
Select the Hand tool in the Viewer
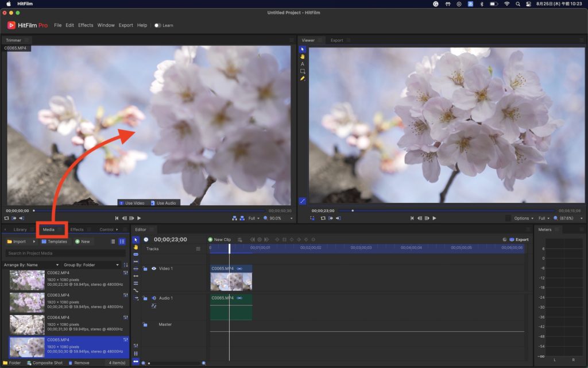pyautogui.click(x=303, y=56)
